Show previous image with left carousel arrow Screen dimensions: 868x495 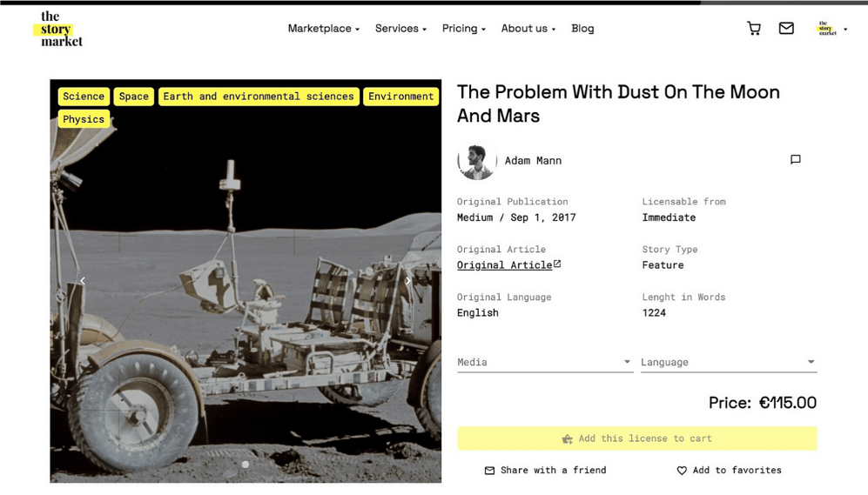pos(83,281)
